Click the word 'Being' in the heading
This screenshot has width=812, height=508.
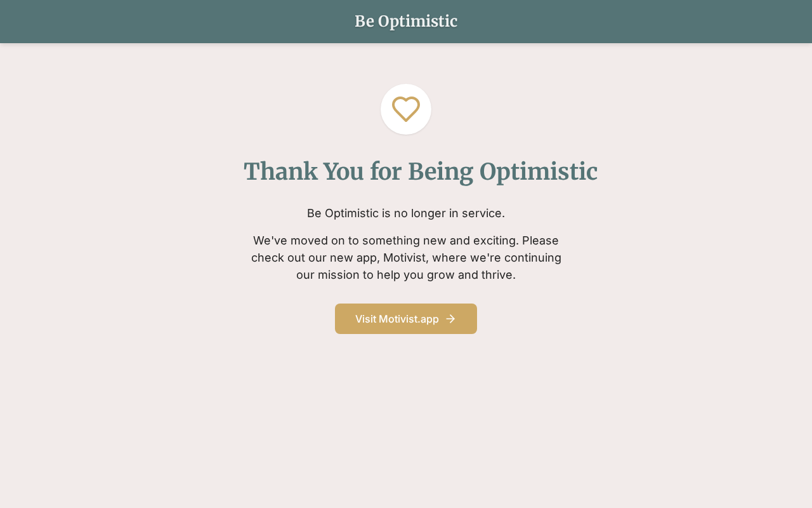440,171
